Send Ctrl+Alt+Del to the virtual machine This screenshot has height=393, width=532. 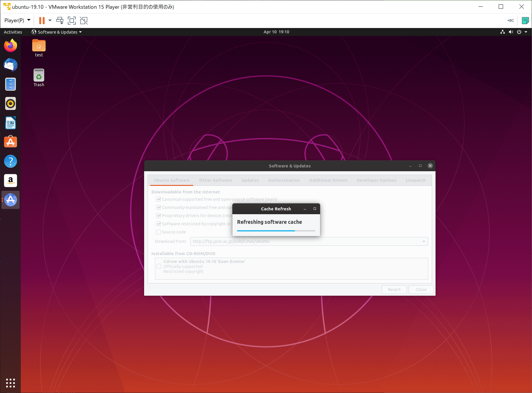point(60,20)
